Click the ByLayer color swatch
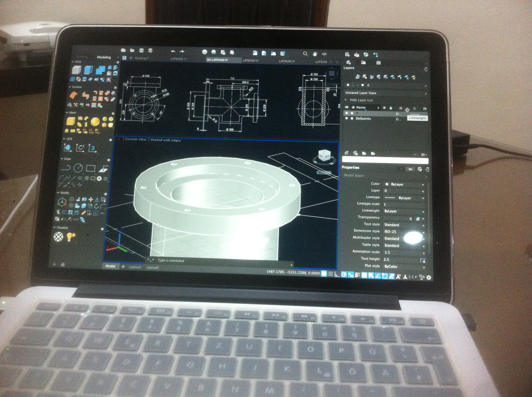This screenshot has width=532, height=397. (x=387, y=184)
